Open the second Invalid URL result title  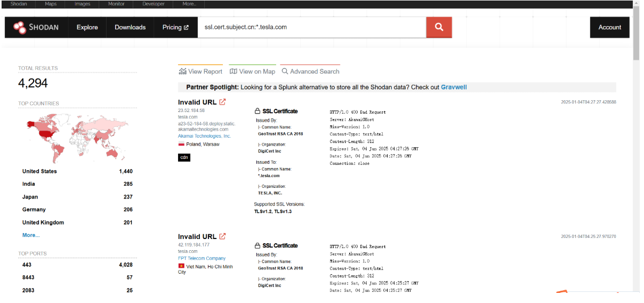click(x=197, y=236)
